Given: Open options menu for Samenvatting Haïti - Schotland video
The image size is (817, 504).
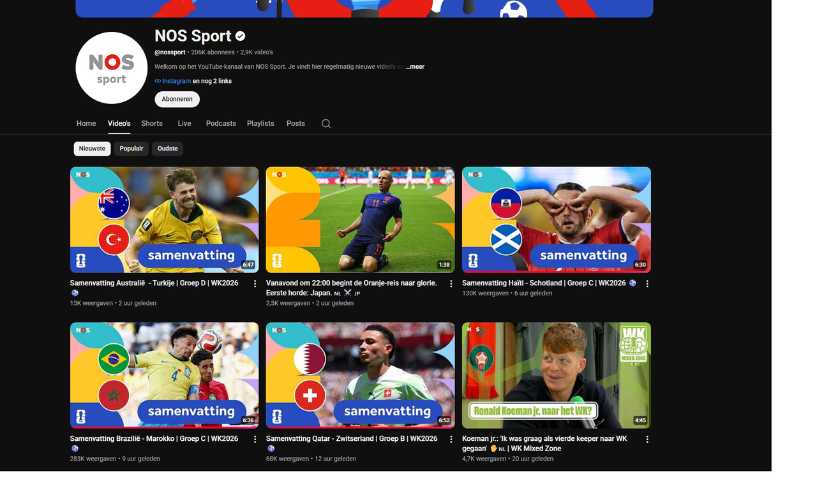Looking at the screenshot, I should point(647,284).
